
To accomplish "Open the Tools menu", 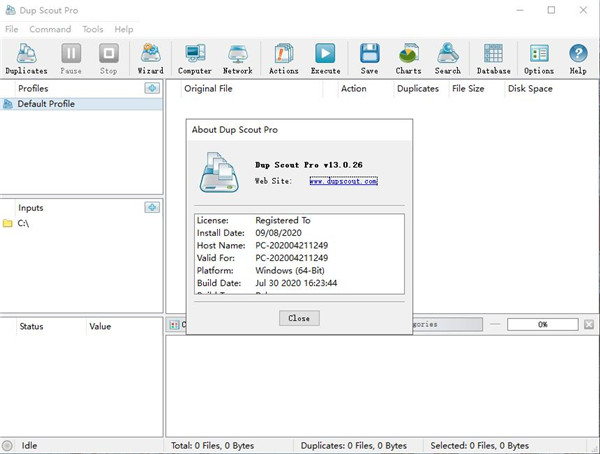I will [x=93, y=29].
